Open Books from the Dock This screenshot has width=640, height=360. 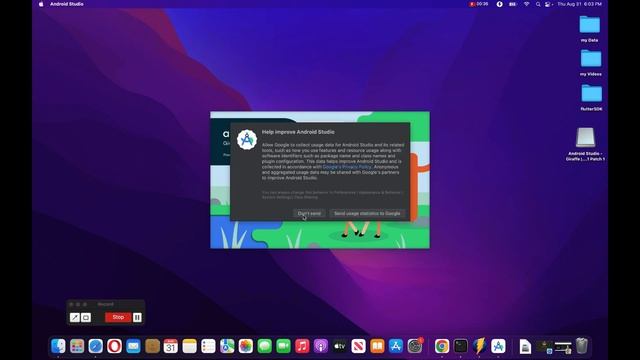click(x=377, y=346)
